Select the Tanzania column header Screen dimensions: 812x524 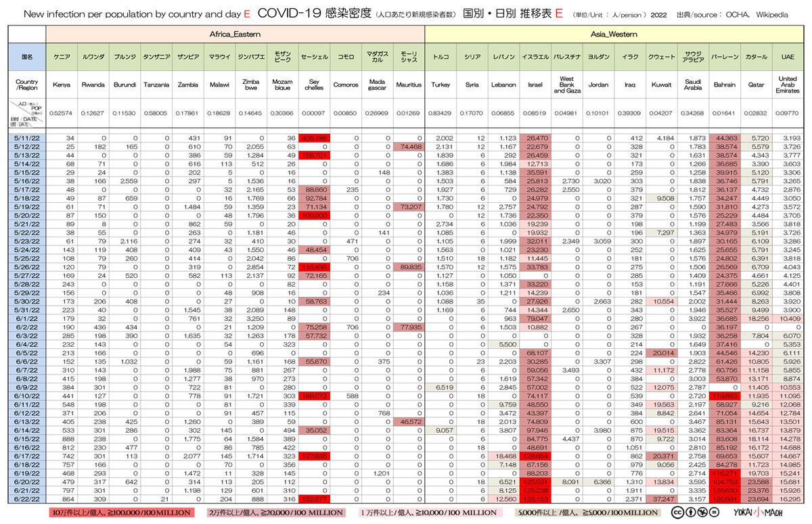[x=156, y=85]
